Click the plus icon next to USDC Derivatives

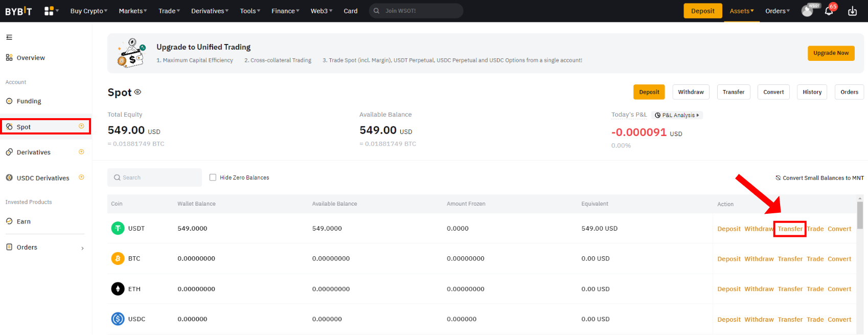[81, 177]
